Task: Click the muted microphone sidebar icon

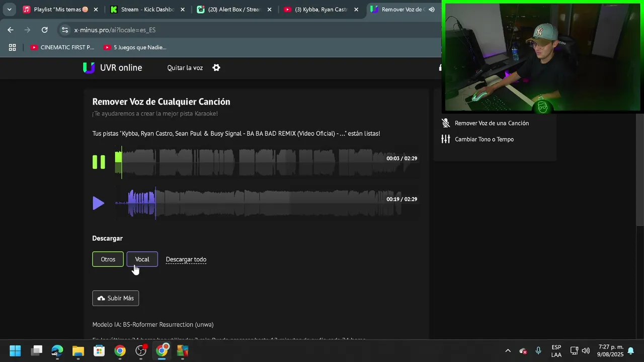Action: [x=445, y=123]
